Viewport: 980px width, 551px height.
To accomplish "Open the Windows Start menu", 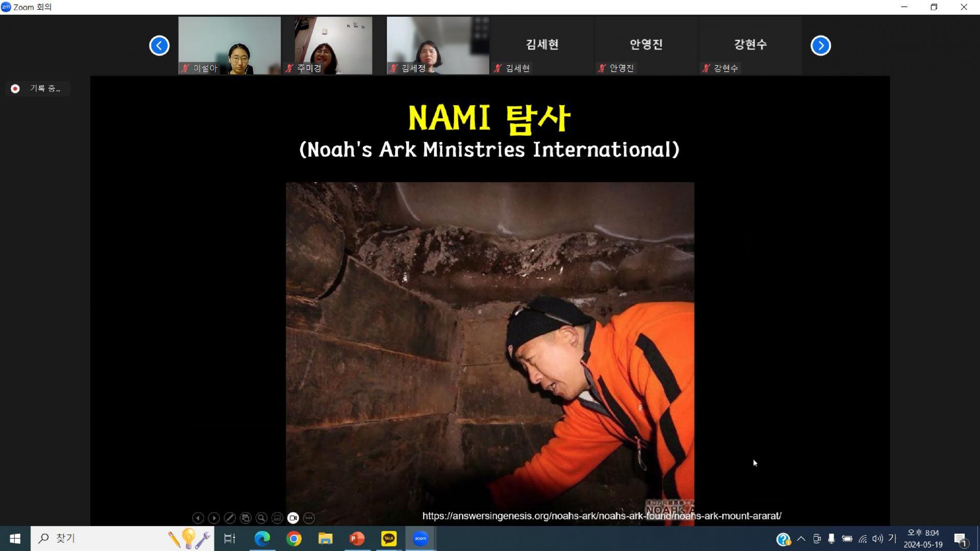I will tap(15, 538).
